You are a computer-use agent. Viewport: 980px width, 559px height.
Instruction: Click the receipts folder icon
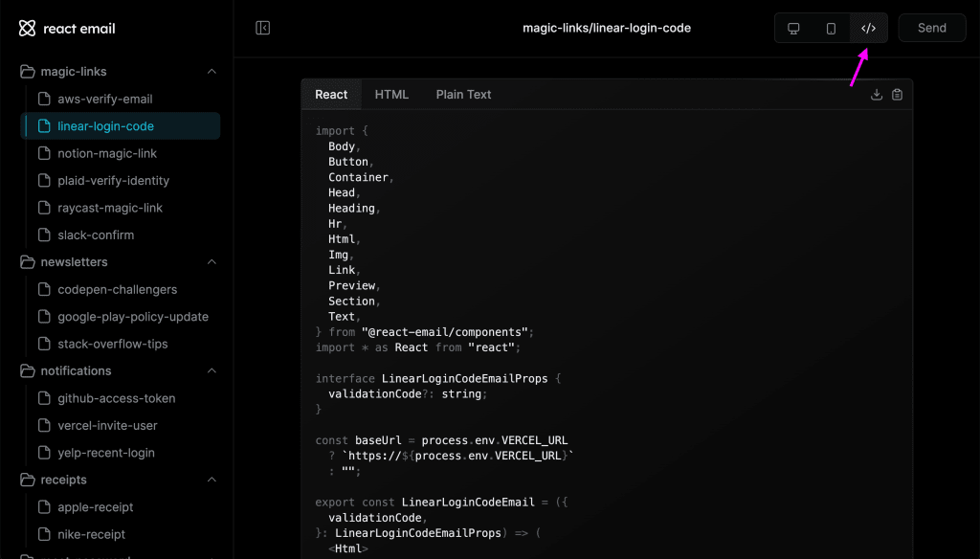pos(28,480)
